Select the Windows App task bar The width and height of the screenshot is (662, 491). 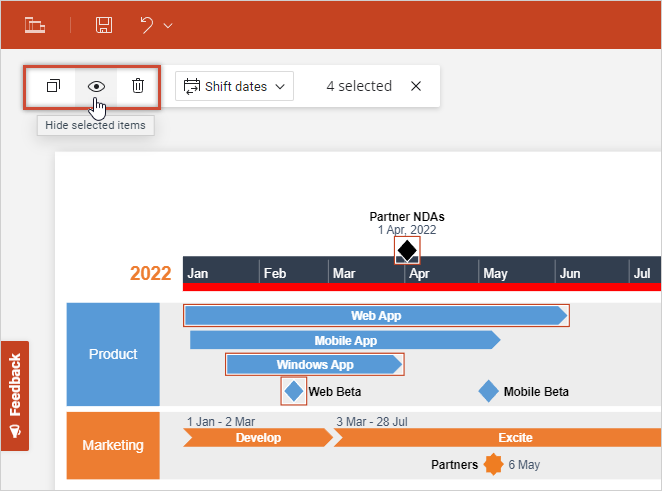[x=315, y=364]
